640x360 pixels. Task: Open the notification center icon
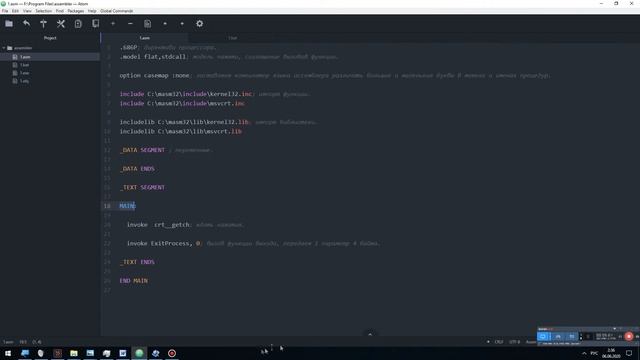pyautogui.click(x=629, y=353)
